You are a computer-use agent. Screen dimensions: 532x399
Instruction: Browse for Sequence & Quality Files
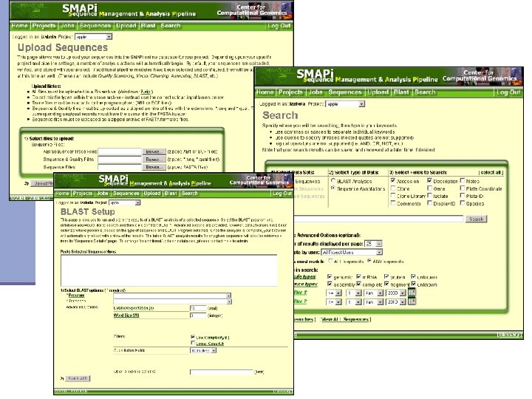coord(154,159)
